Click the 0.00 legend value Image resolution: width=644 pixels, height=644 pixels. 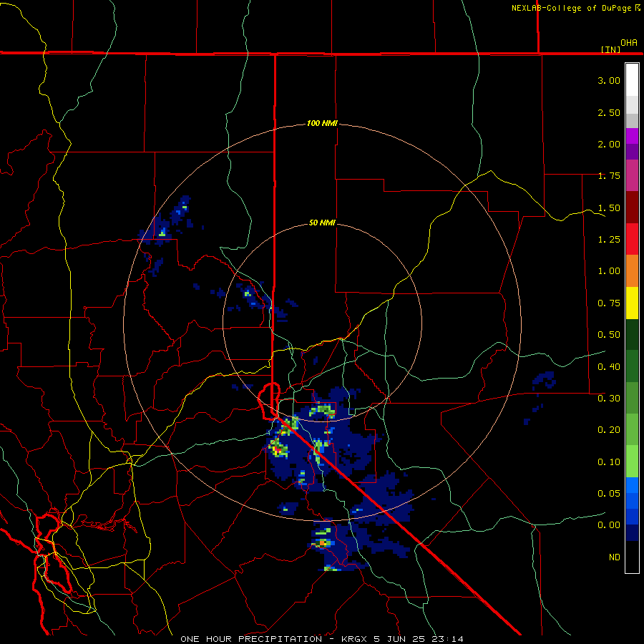tap(609, 525)
